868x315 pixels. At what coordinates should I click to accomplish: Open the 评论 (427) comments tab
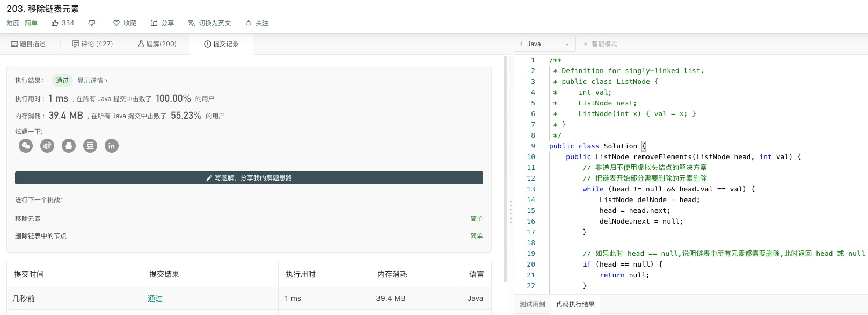click(x=92, y=44)
